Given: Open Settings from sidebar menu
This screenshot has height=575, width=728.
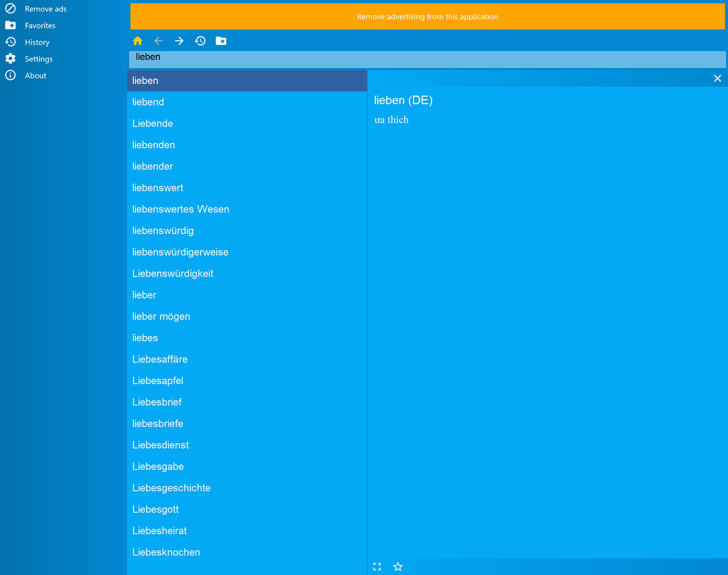Looking at the screenshot, I should click(38, 59).
